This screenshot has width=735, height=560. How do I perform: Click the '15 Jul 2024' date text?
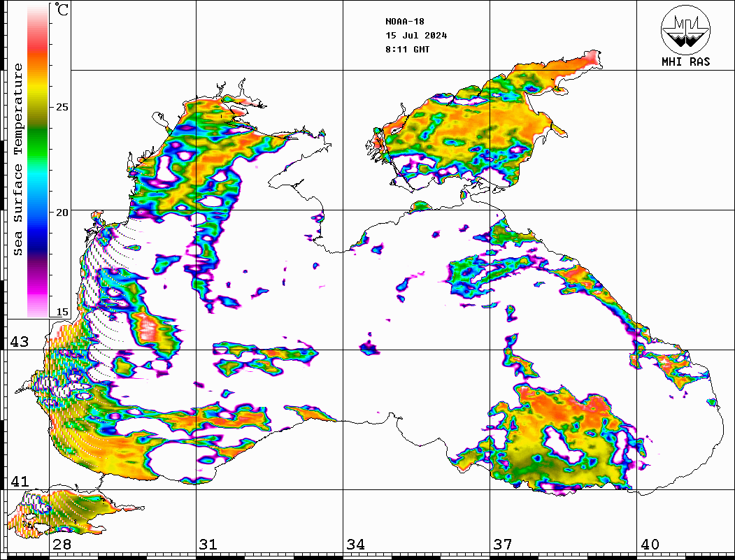click(x=416, y=36)
